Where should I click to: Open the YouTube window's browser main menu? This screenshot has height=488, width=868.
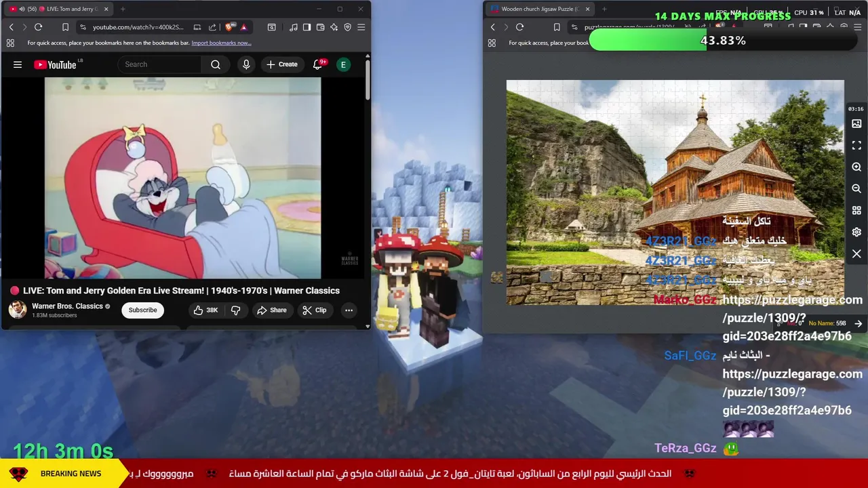361,27
